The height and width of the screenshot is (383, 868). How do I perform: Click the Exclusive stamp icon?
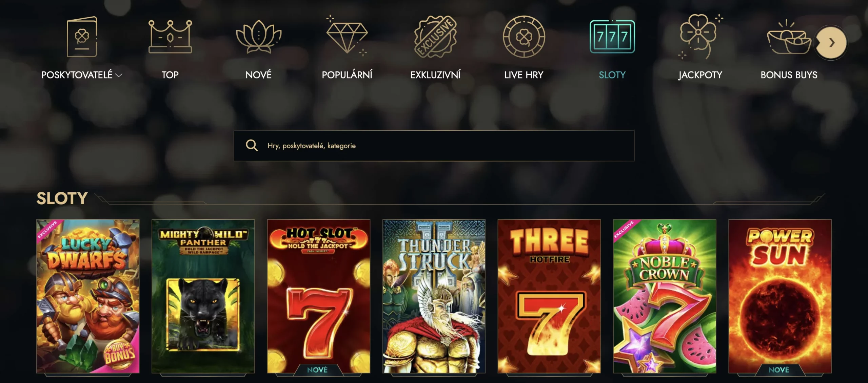[x=435, y=37]
